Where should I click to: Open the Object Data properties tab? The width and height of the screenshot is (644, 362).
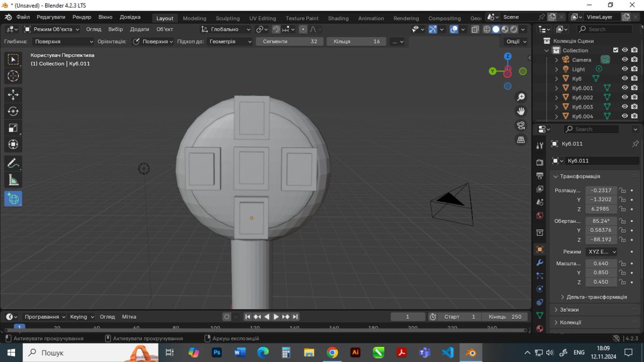[x=540, y=315]
